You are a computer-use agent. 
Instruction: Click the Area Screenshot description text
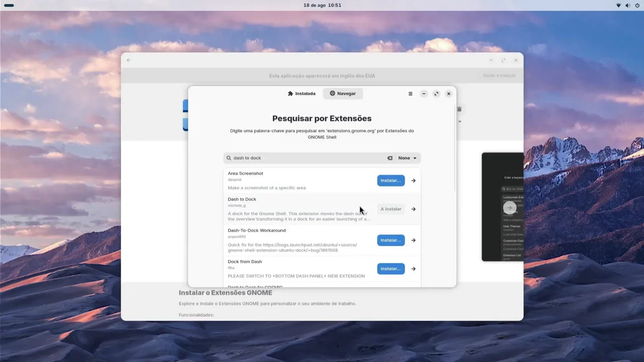[x=267, y=188]
